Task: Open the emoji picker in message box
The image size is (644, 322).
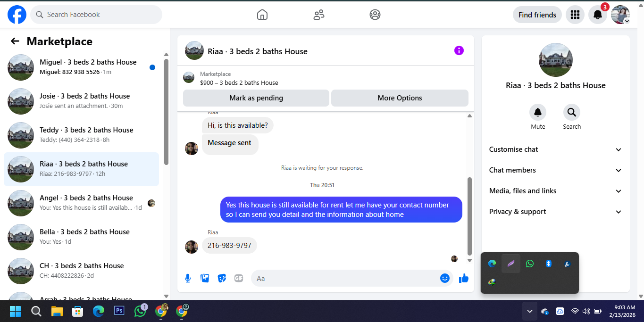Action: pos(444,278)
